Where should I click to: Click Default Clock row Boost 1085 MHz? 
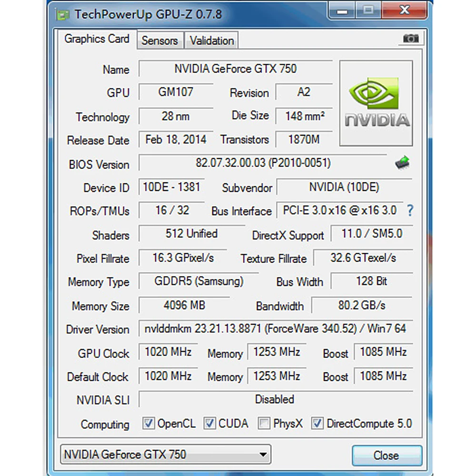(x=383, y=376)
